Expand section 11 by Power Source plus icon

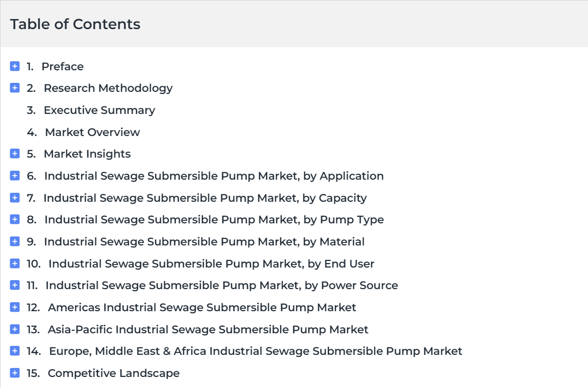(15, 285)
